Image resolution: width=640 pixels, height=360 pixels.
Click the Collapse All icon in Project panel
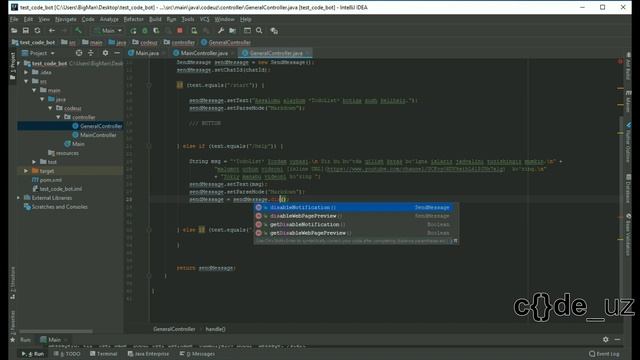91,53
